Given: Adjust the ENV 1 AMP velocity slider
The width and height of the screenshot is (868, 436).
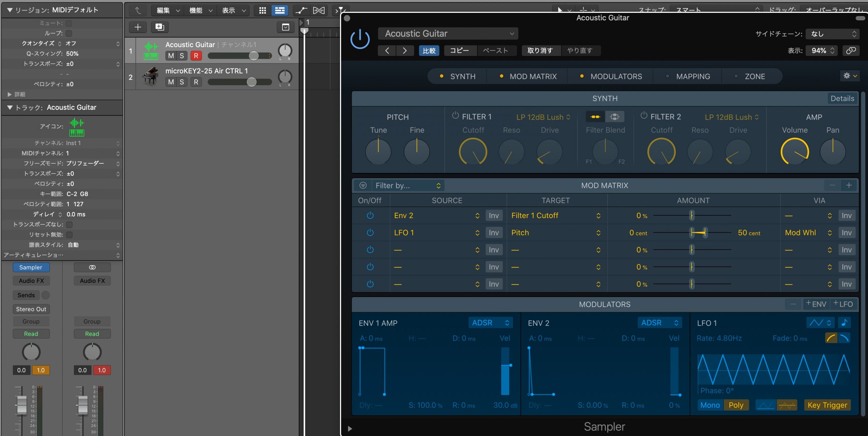Looking at the screenshot, I should point(505,371).
